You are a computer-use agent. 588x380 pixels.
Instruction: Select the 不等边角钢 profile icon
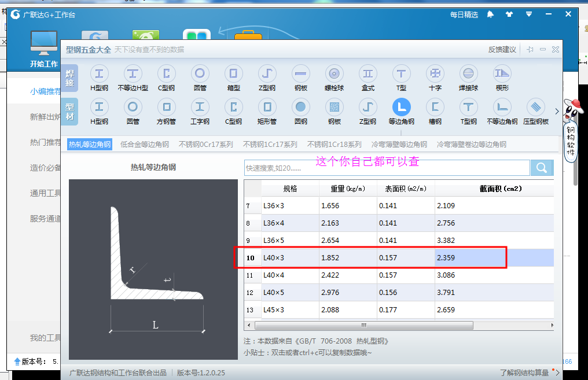tap(502, 107)
